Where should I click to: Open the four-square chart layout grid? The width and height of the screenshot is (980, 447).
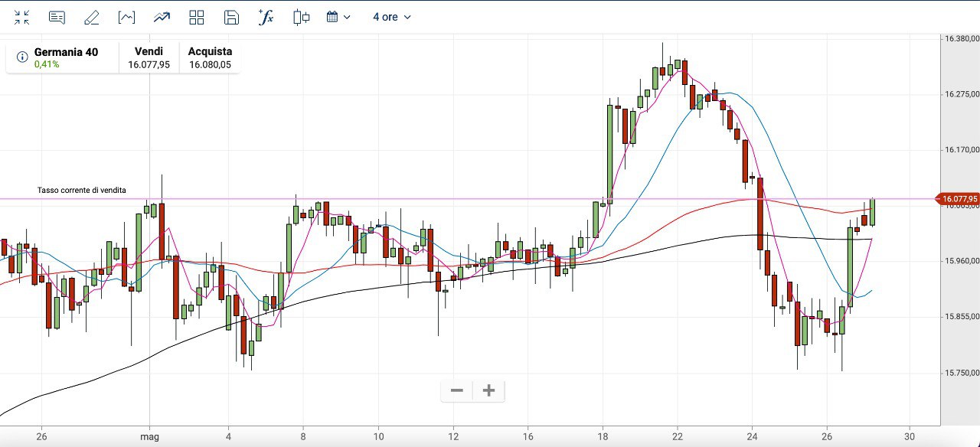pos(197,17)
